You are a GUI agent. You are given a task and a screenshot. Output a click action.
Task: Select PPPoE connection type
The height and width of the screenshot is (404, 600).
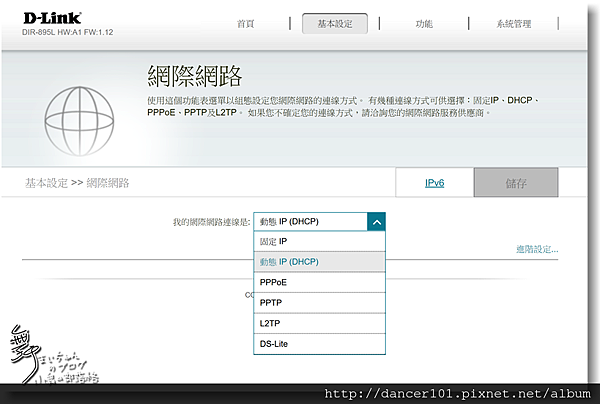click(320, 282)
